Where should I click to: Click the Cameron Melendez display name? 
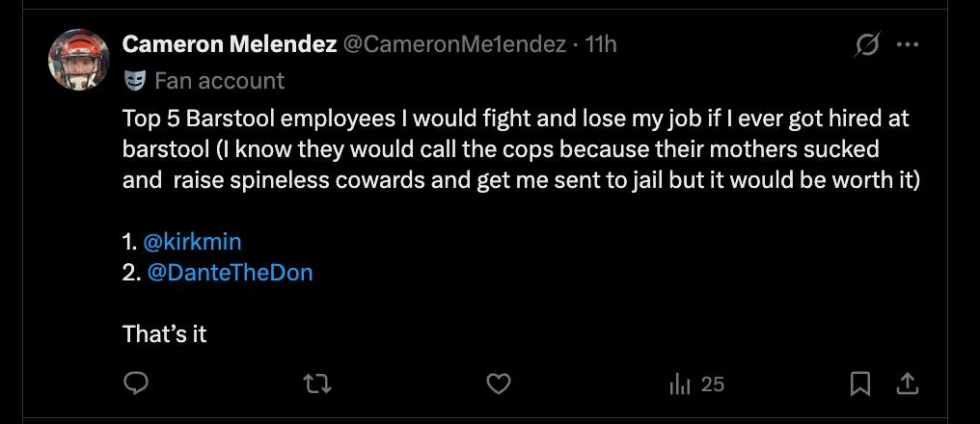(x=229, y=44)
